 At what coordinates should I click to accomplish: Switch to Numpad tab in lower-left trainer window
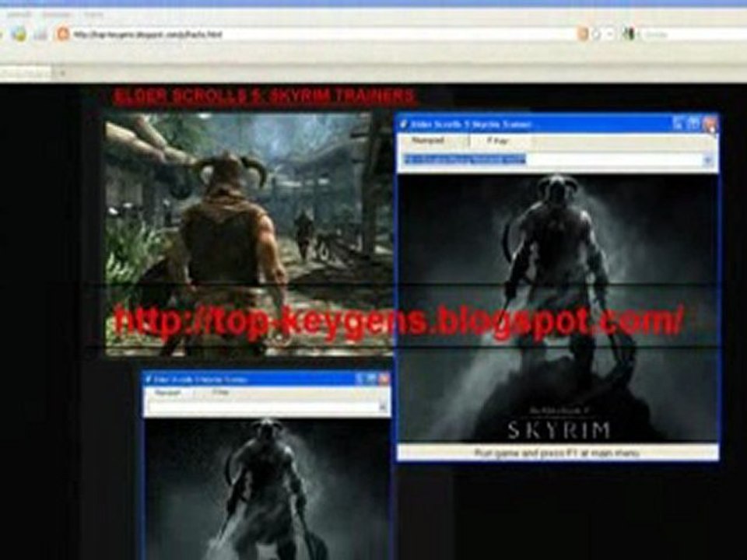[168, 393]
